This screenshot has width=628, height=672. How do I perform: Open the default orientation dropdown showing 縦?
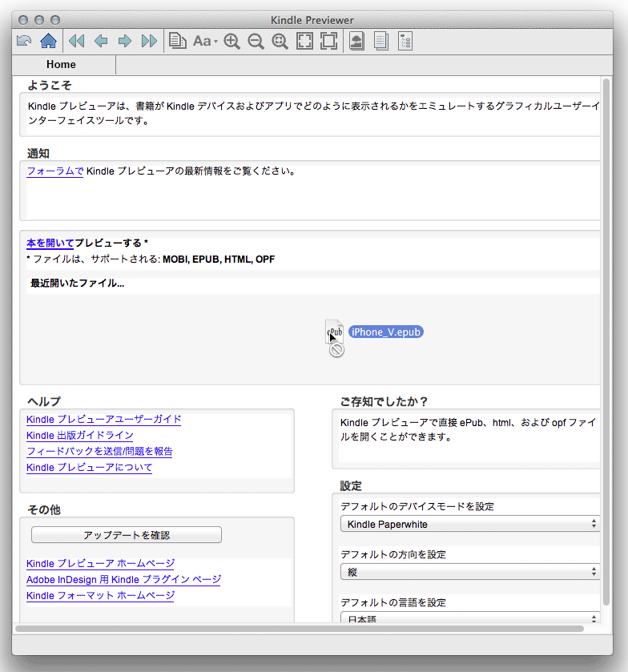click(469, 572)
